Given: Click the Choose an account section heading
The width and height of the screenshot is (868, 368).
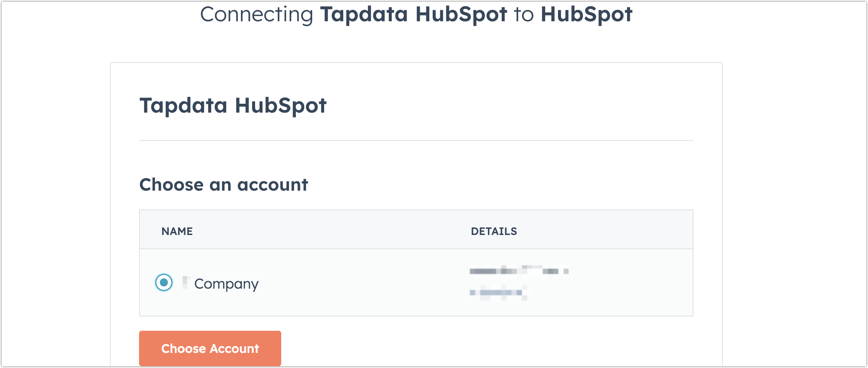Looking at the screenshot, I should pos(224,184).
